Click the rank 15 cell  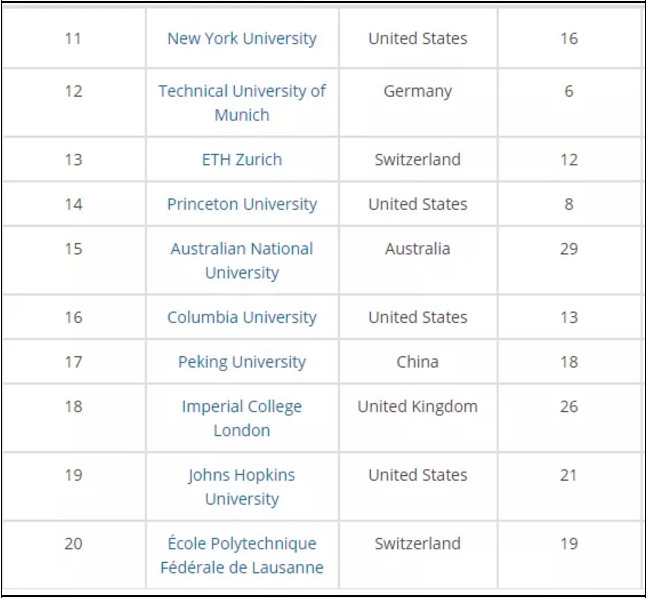tap(73, 249)
